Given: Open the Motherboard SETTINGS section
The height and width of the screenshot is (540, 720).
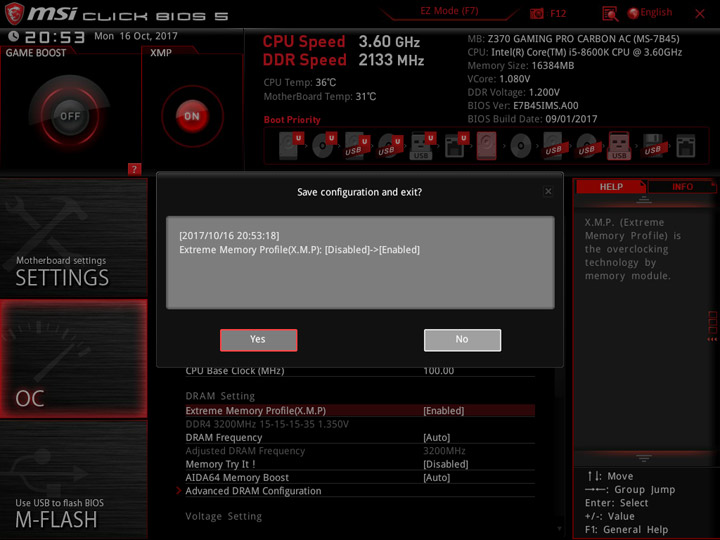Looking at the screenshot, I should (73, 238).
